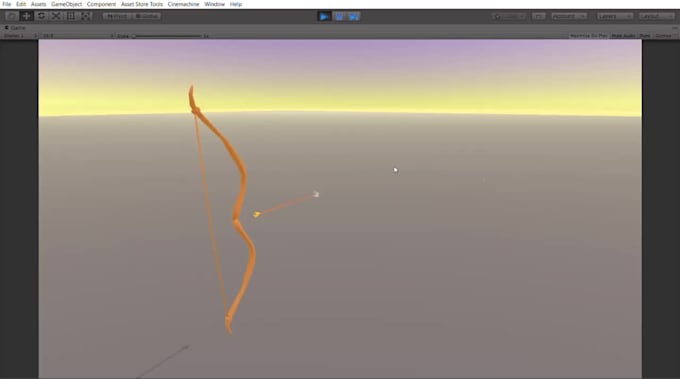This screenshot has height=379, width=680.
Task: Select the Move tool
Action: 26,16
